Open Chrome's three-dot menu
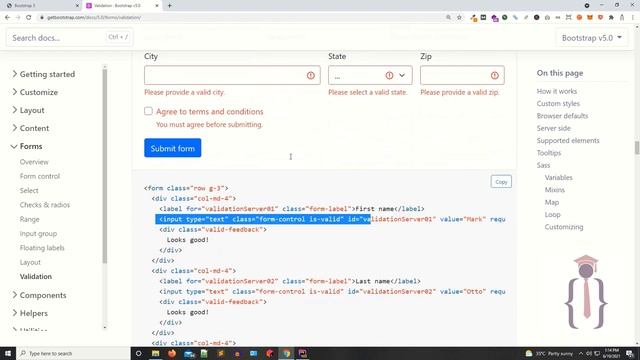640x360 pixels. [x=633, y=17]
